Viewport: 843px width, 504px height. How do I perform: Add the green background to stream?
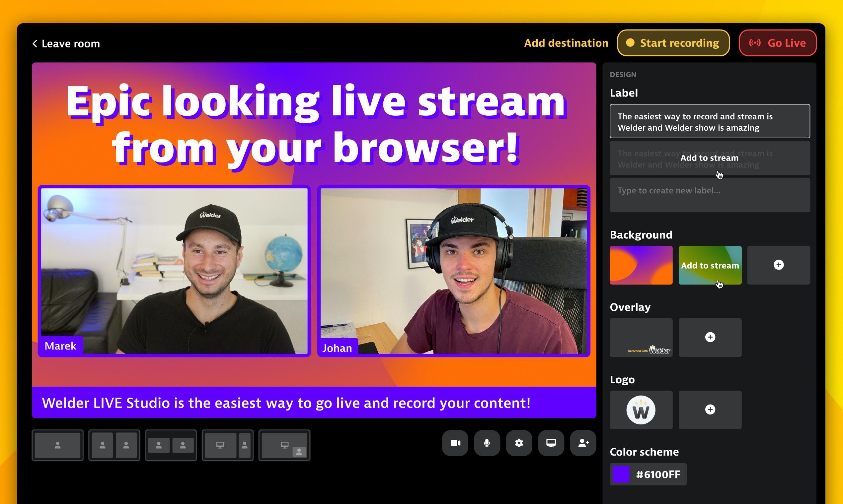(710, 265)
